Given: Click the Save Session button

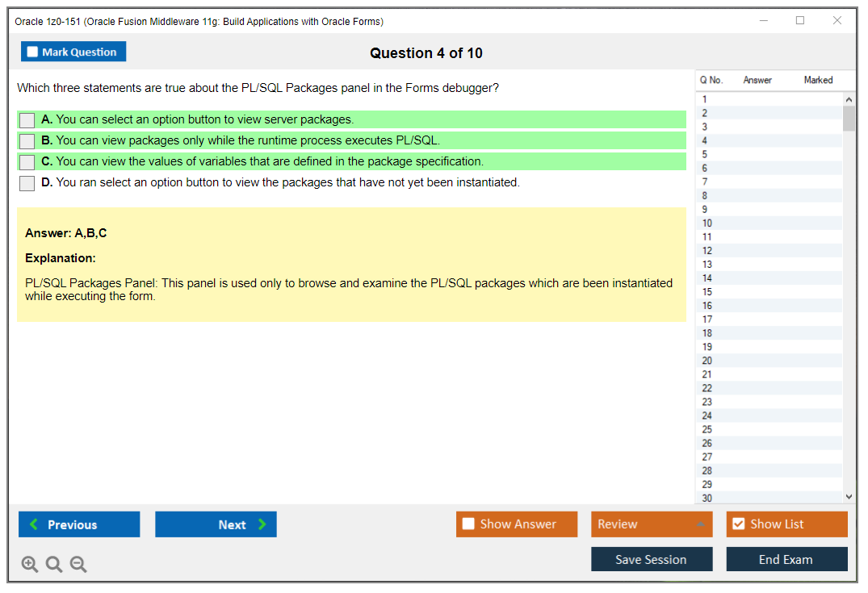Looking at the screenshot, I should (652, 559).
